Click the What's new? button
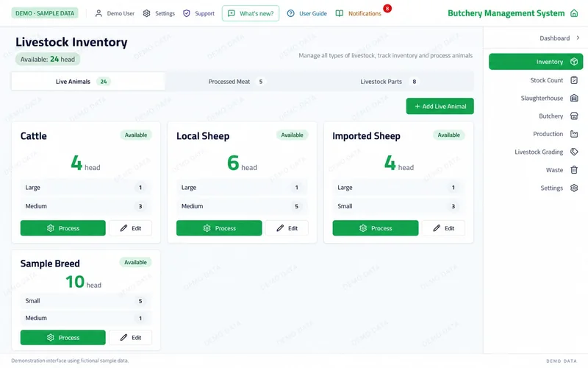 point(251,13)
